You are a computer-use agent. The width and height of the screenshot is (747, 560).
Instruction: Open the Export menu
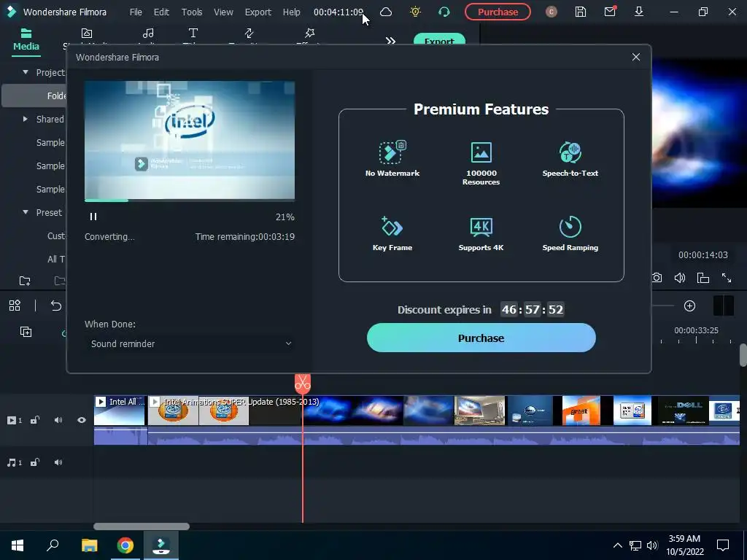coord(258,12)
